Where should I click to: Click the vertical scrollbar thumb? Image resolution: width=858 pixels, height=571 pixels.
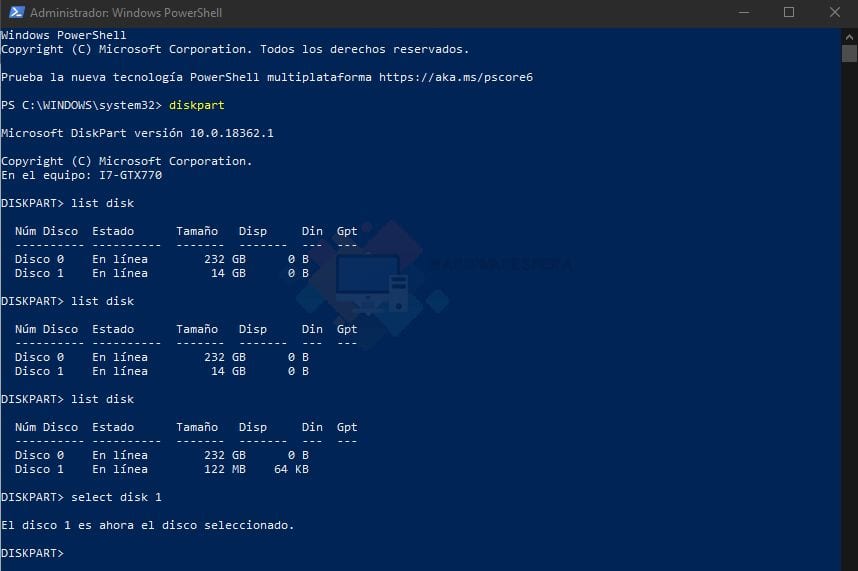tap(849, 54)
